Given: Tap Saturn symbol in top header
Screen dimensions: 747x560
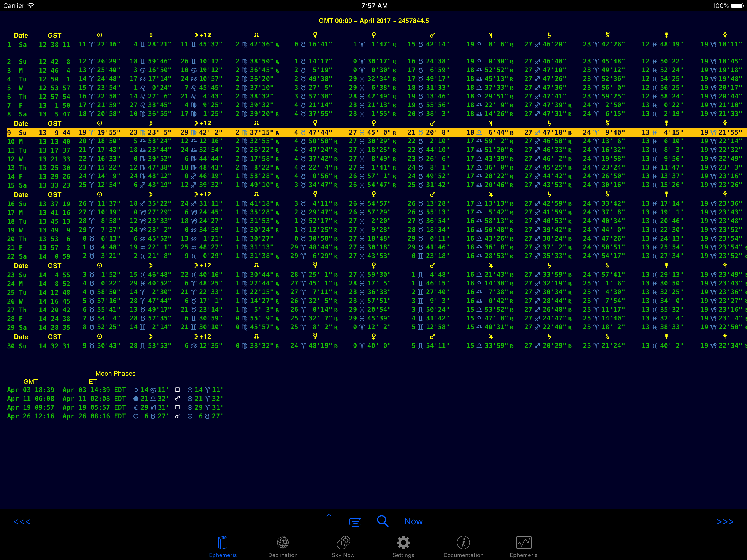Looking at the screenshot, I should 549,35.
